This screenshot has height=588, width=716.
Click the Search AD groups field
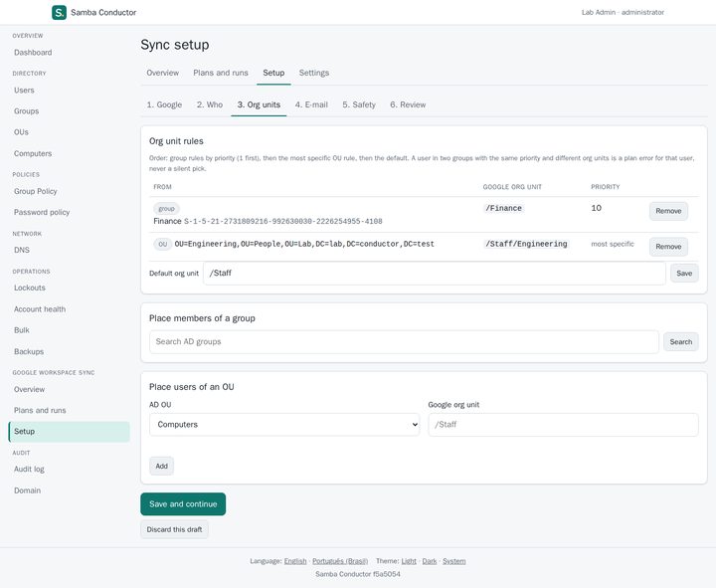[x=404, y=341]
